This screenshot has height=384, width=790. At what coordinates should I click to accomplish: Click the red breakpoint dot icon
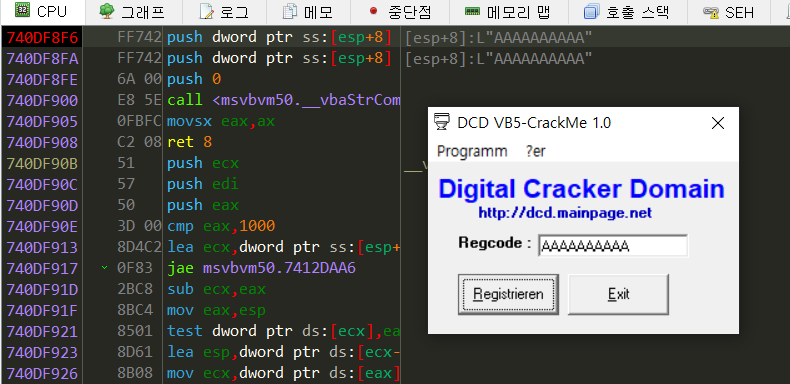click(x=373, y=11)
